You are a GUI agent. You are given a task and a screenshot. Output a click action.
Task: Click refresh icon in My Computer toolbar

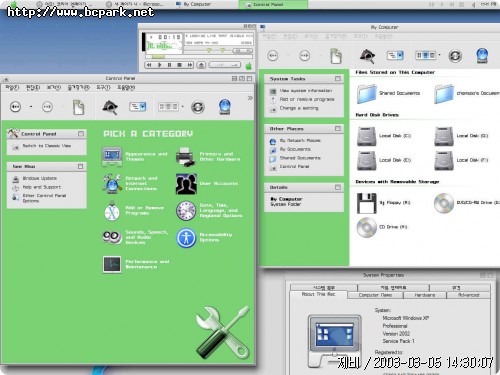tap(455, 56)
